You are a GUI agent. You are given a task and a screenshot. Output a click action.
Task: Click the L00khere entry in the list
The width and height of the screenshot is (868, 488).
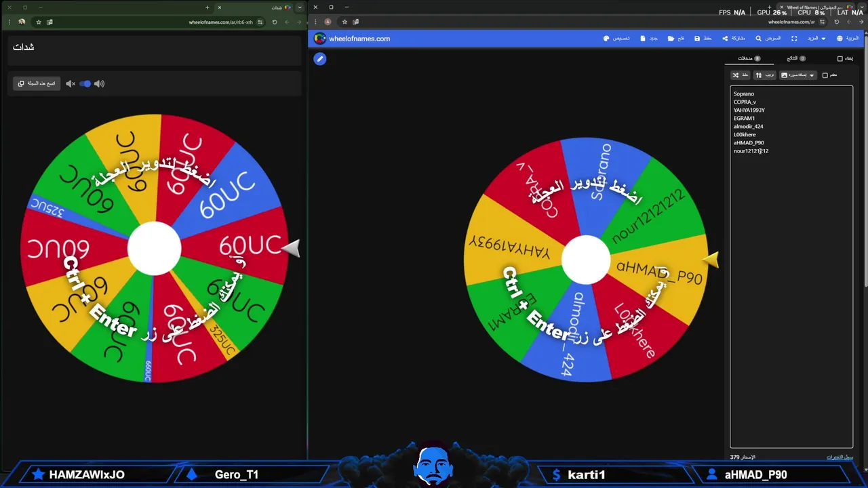coord(745,135)
